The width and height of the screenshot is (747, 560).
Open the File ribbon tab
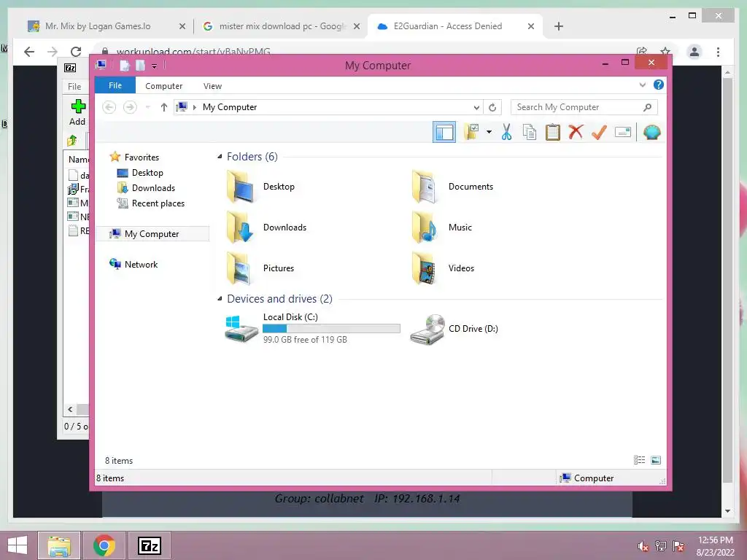115,86
